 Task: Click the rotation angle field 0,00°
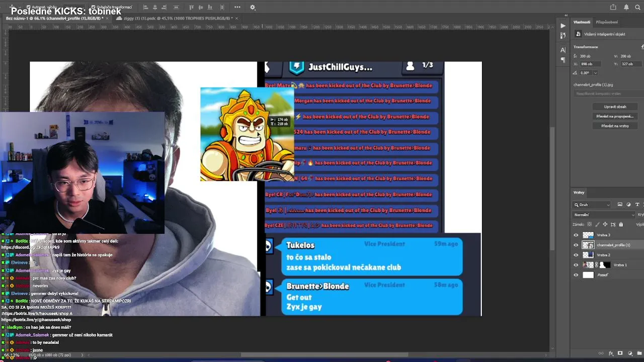tap(585, 73)
